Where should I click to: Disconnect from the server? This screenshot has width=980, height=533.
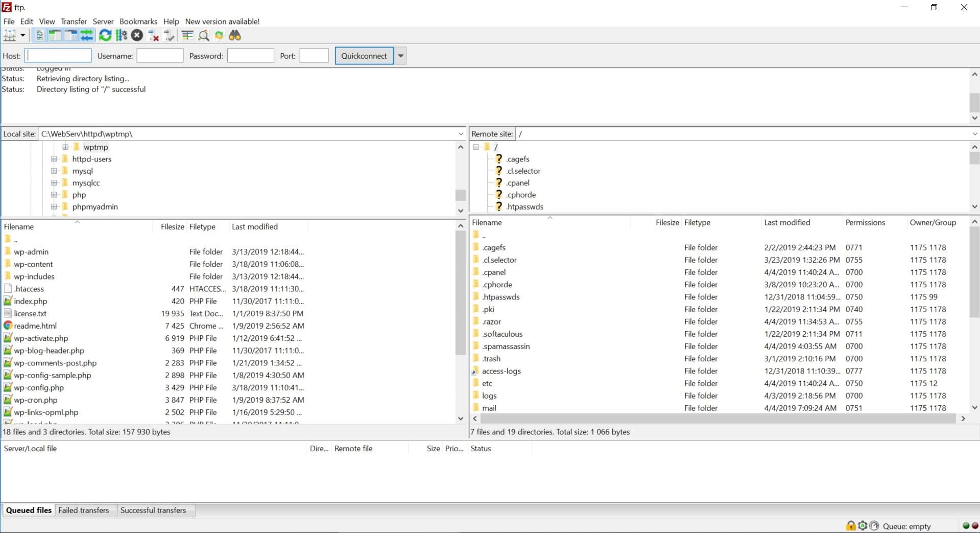tap(152, 35)
